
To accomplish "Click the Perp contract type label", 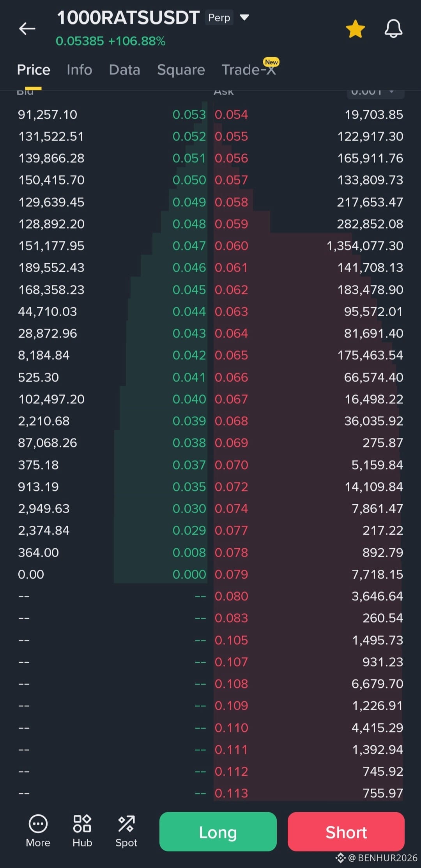I will 219,18.
